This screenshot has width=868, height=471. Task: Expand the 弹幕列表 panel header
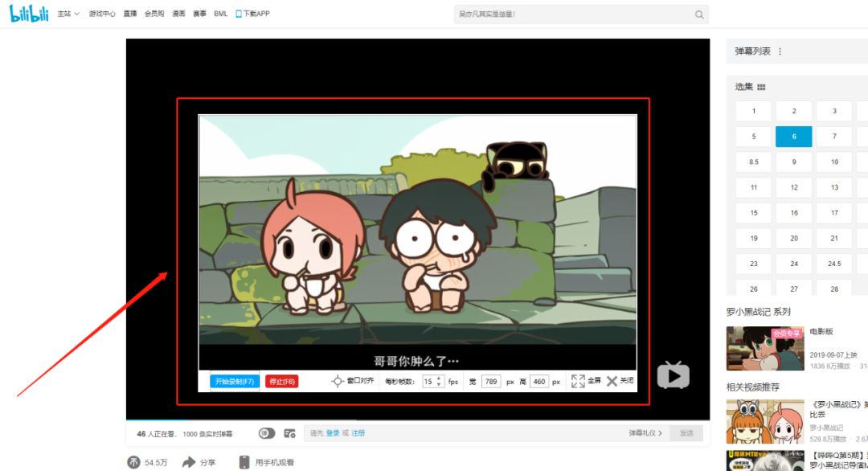[x=797, y=51]
